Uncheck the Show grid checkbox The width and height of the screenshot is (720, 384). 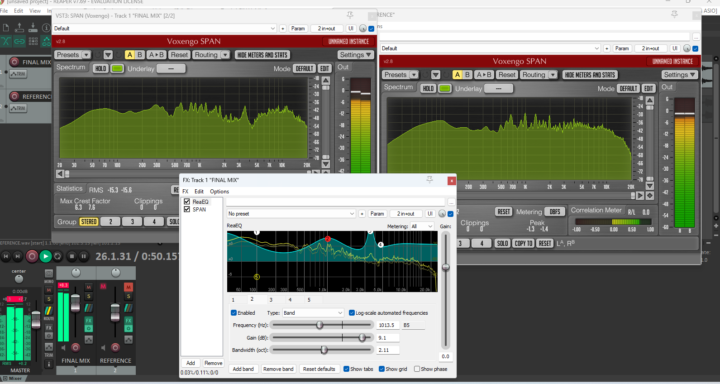point(382,369)
